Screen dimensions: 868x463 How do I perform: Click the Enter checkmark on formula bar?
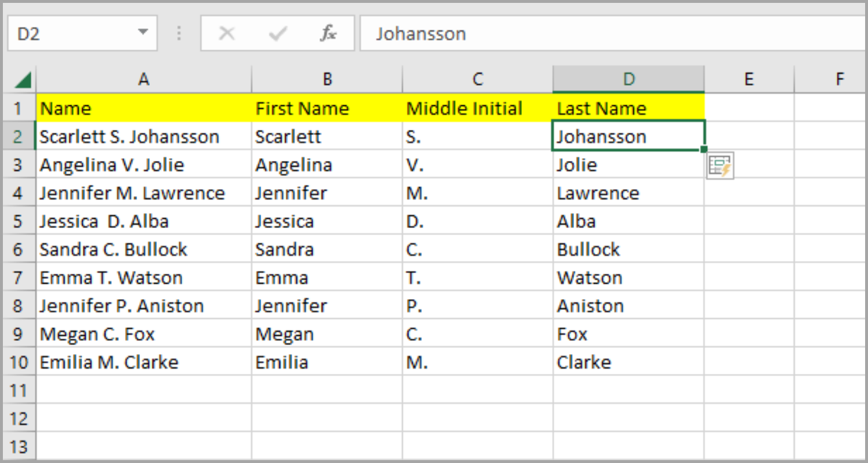[x=277, y=33]
